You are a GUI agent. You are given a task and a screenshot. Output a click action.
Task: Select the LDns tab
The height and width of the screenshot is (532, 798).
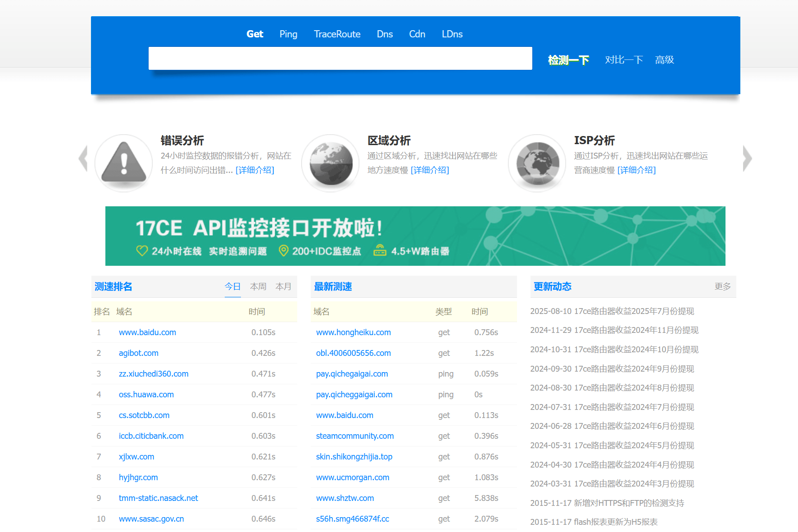click(x=452, y=34)
